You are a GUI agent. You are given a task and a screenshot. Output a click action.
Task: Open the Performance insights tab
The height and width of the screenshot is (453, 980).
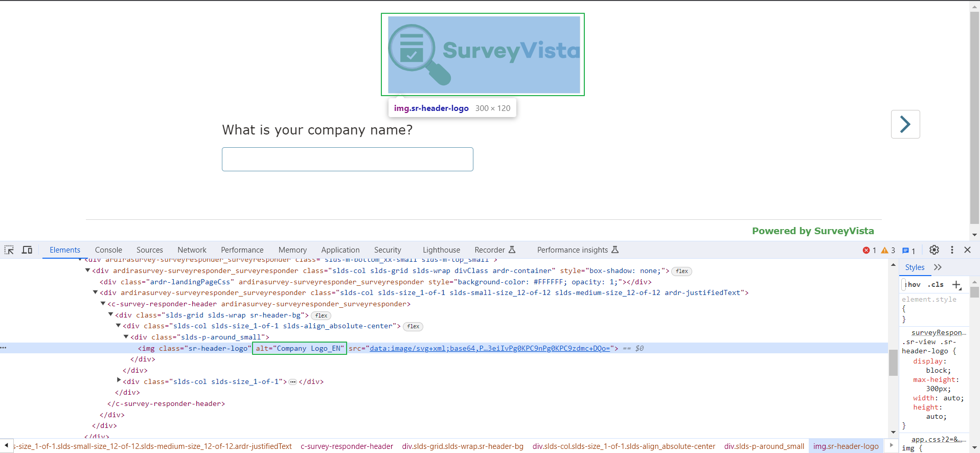click(578, 250)
